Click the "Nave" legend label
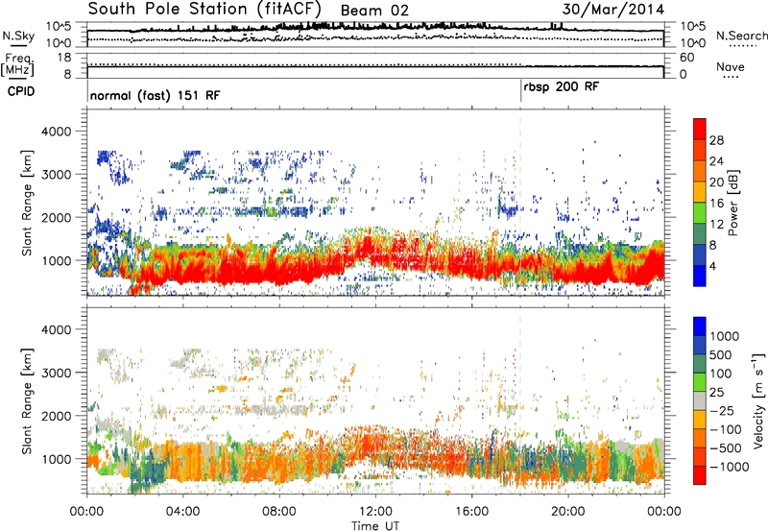Image resolution: width=768 pixels, height=532 pixels. pos(731,67)
